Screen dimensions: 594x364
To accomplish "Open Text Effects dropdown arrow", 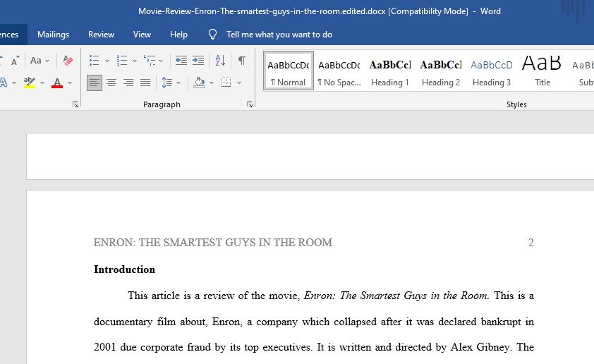I will [x=14, y=83].
